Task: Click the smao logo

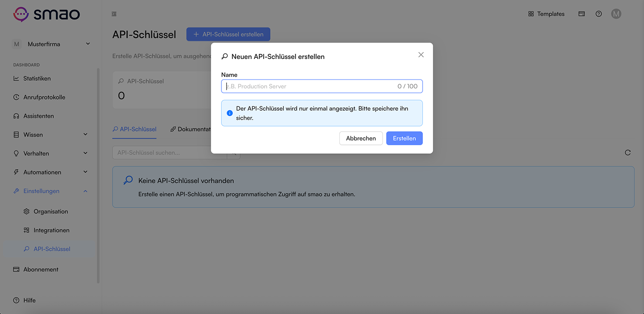Action: [x=47, y=14]
